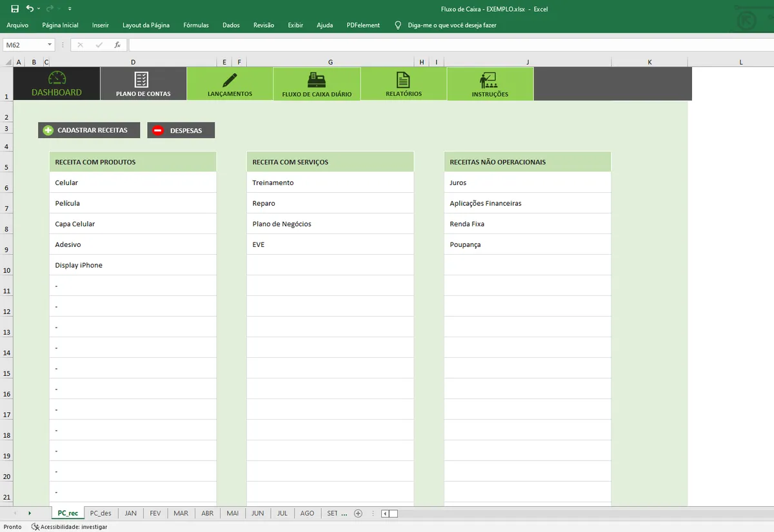Open Plano de Contas checklist icon
This screenshot has height=532, width=774.
[141, 79]
